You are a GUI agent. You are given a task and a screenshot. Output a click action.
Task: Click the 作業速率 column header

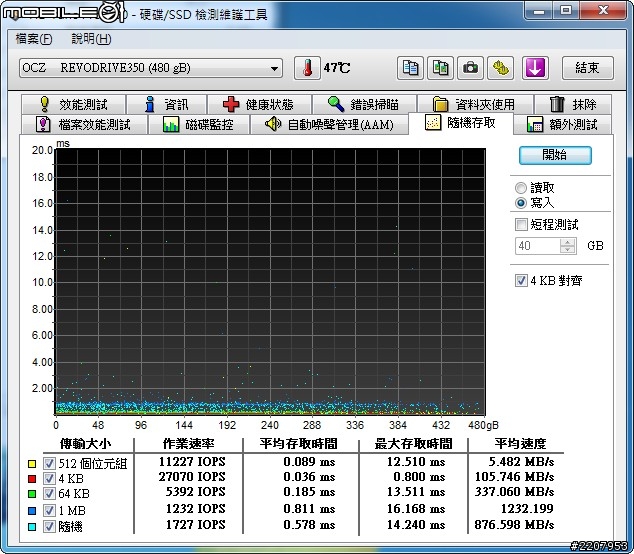(189, 444)
